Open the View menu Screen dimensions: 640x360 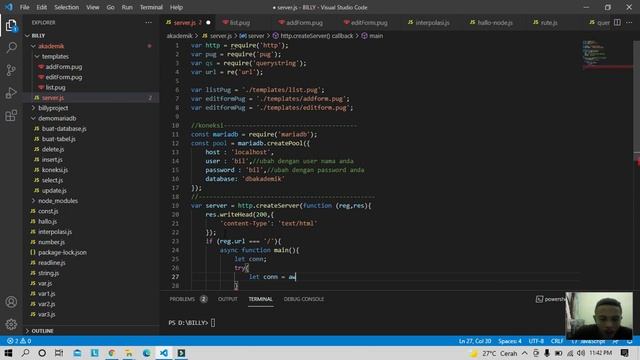point(93,7)
